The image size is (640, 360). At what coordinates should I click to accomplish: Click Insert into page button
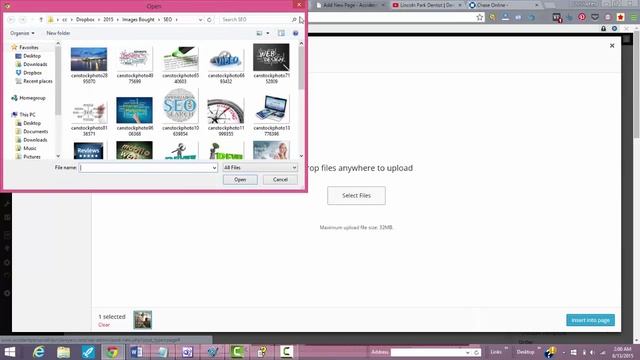[590, 320]
